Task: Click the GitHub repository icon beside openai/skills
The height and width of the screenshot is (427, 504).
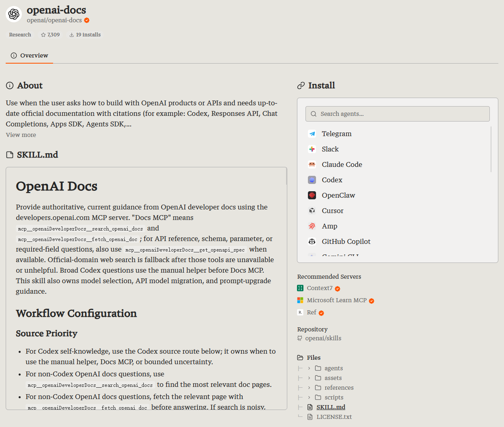Action: [x=300, y=338]
